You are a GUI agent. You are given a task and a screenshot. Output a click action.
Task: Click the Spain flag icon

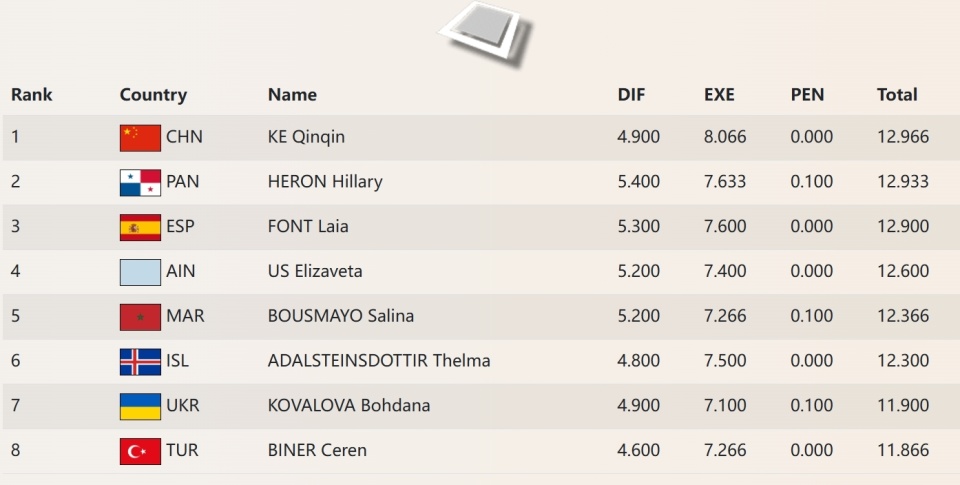(x=140, y=227)
